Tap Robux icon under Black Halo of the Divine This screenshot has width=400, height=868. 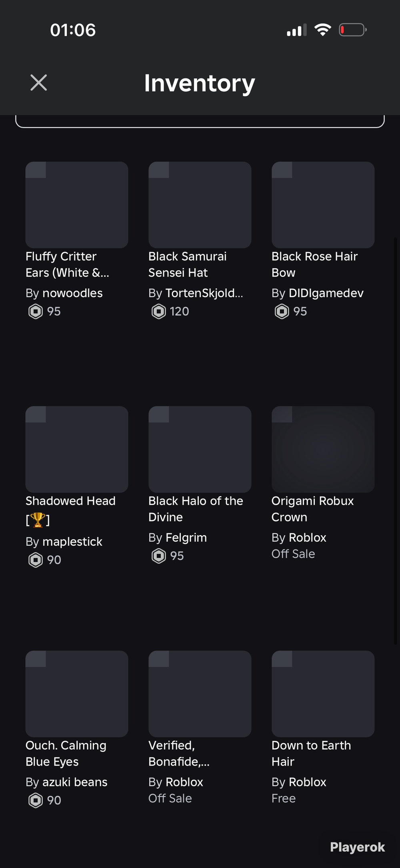pos(159,556)
